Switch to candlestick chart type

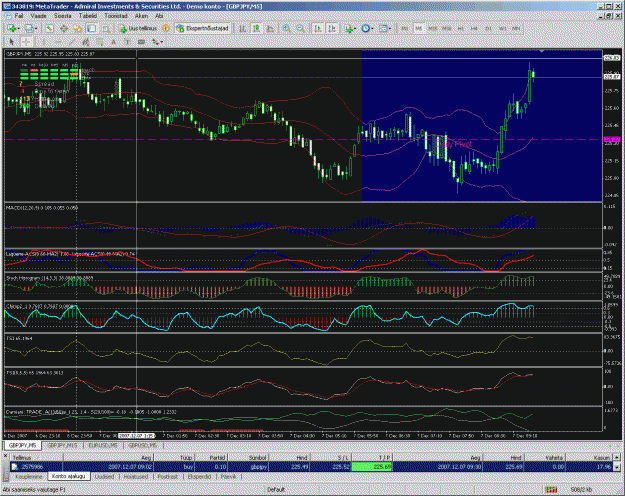(x=257, y=28)
